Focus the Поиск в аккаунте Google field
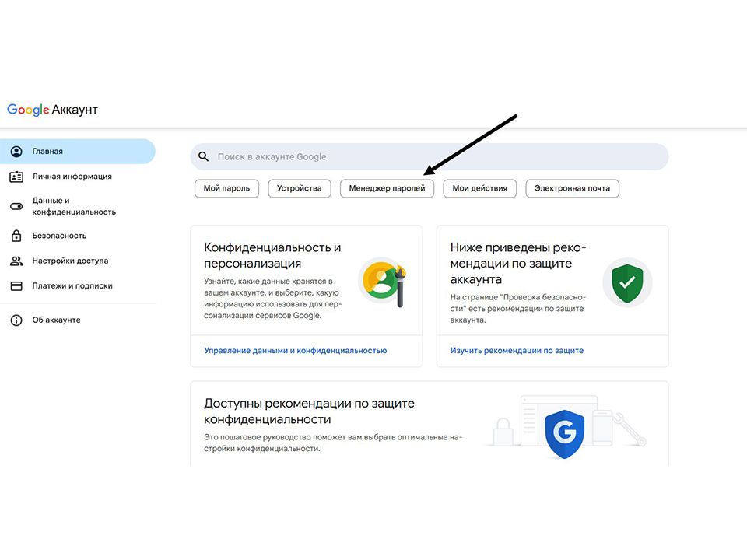The height and width of the screenshot is (560, 747). tap(430, 156)
